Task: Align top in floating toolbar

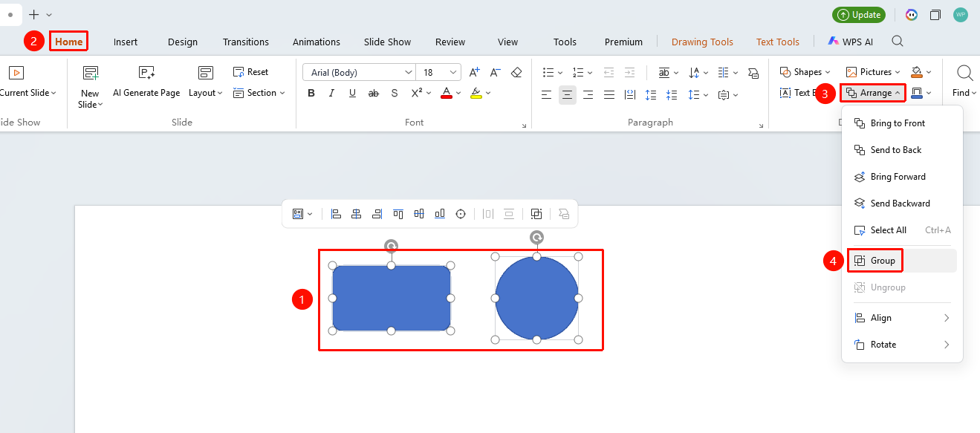Action: pos(398,214)
